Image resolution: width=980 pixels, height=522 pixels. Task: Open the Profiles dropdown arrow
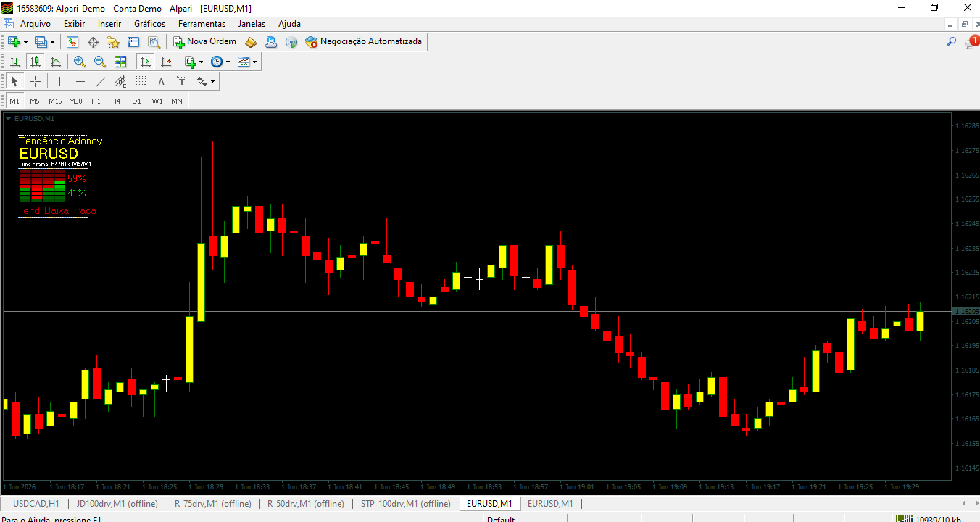(x=52, y=42)
